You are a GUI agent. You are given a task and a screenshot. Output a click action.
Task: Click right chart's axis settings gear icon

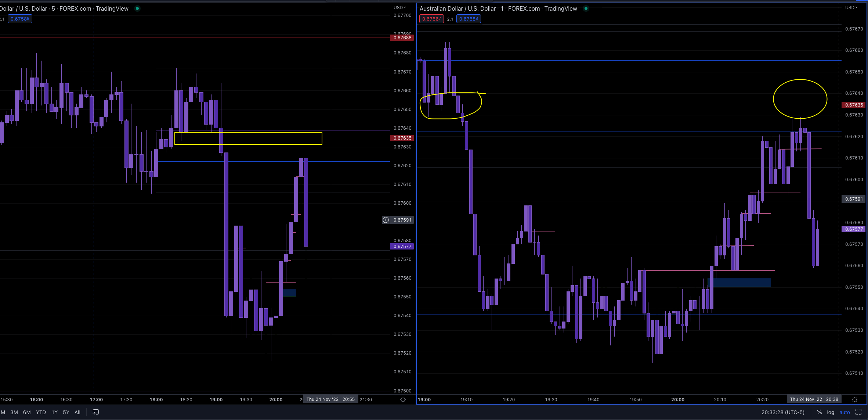coord(854,399)
